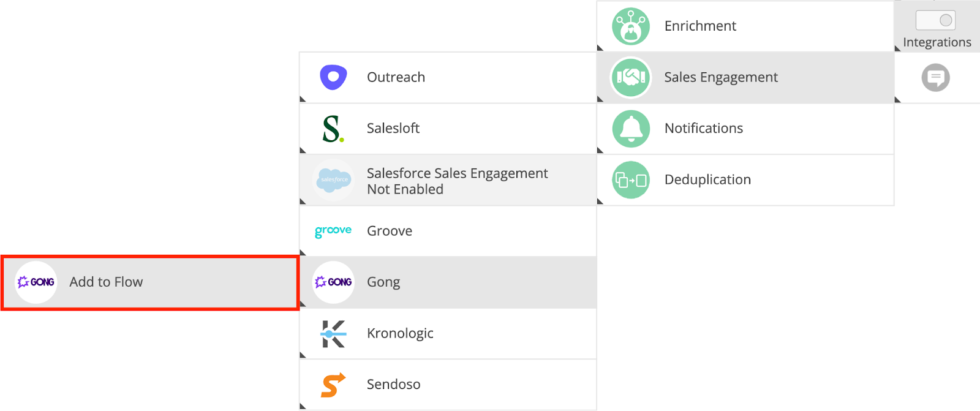
Task: Expand the corner arrow on the Salesloft row
Action: coord(302,151)
